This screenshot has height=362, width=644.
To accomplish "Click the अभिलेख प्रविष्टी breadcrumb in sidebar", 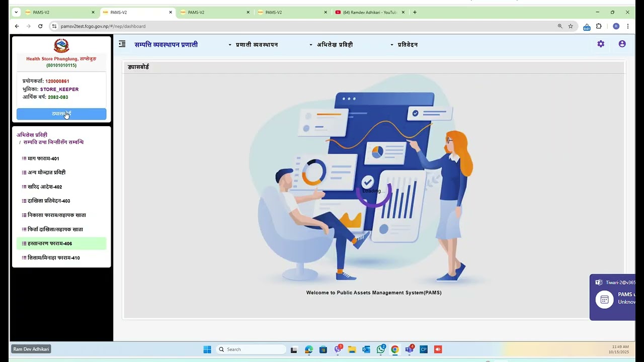I will pyautogui.click(x=32, y=135).
